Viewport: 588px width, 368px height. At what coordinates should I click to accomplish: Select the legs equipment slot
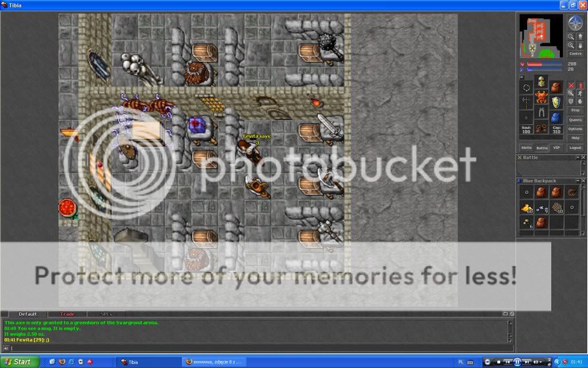(x=541, y=112)
